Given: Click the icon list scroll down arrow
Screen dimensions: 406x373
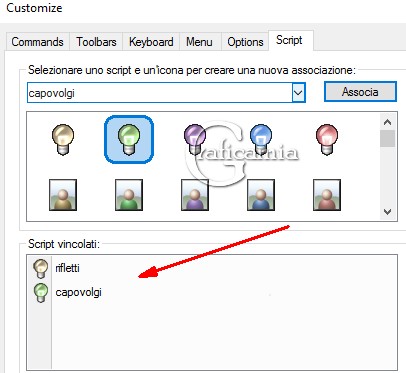Looking at the screenshot, I should point(387,212).
